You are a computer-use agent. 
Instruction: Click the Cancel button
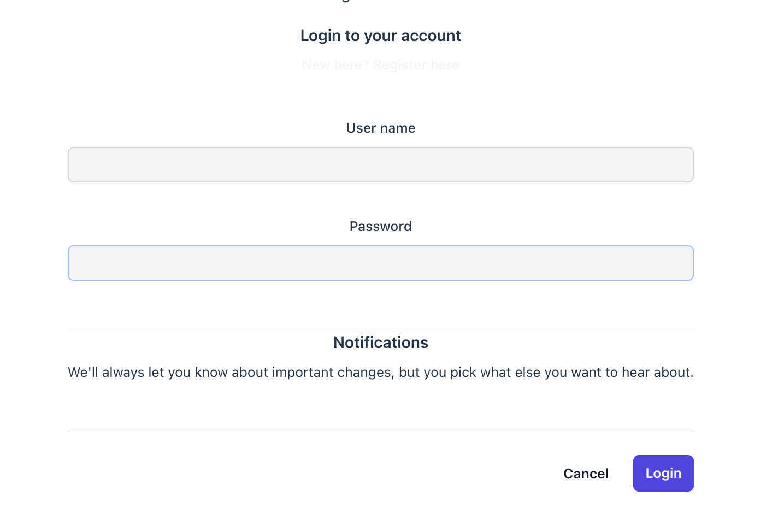586,474
